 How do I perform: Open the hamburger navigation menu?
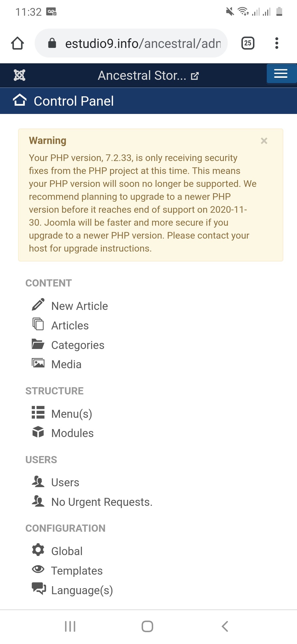tap(281, 74)
